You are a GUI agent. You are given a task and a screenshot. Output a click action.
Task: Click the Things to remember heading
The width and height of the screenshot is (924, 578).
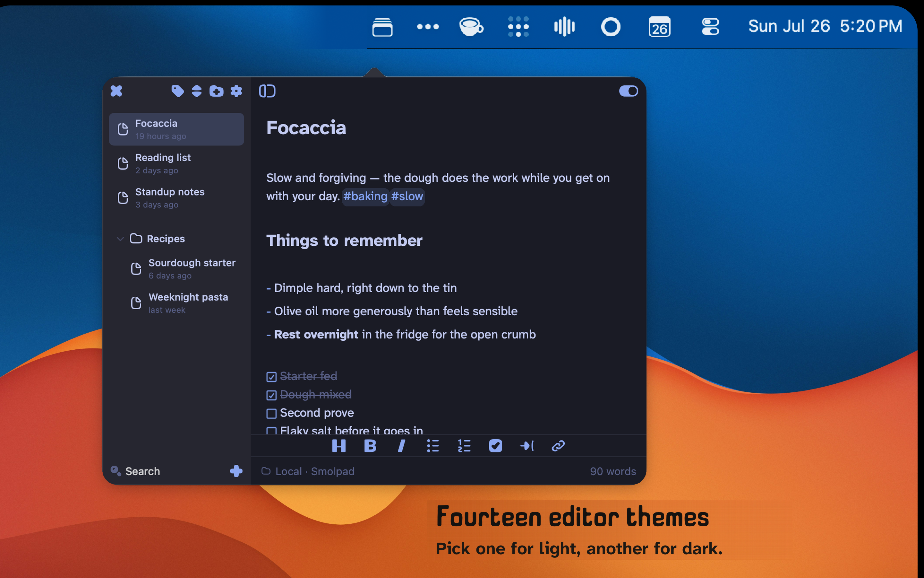pos(344,241)
